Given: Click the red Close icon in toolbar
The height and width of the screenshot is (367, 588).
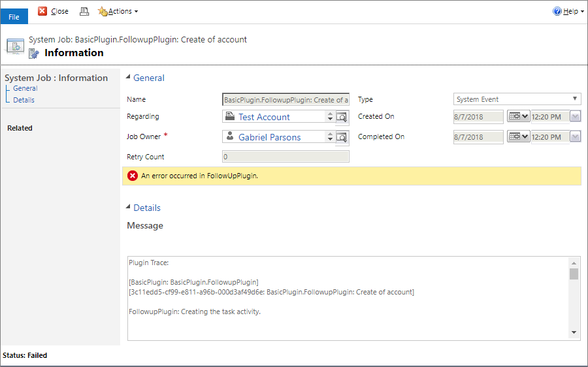Looking at the screenshot, I should [43, 11].
